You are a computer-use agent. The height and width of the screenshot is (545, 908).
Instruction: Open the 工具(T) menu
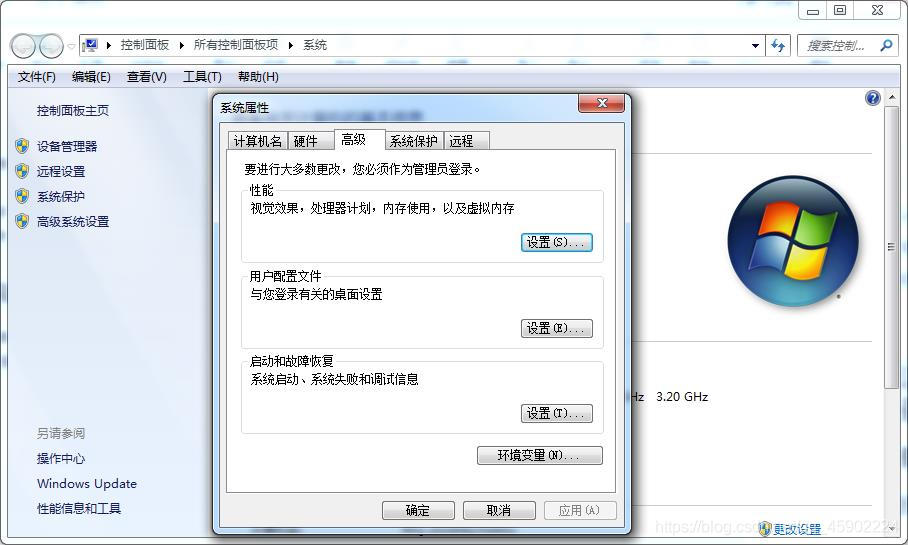[202, 76]
